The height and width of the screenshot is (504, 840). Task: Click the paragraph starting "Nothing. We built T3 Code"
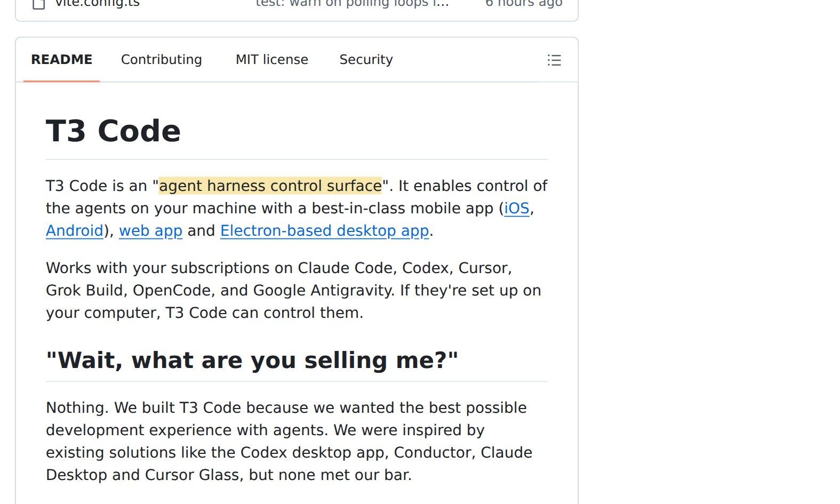coord(297,442)
